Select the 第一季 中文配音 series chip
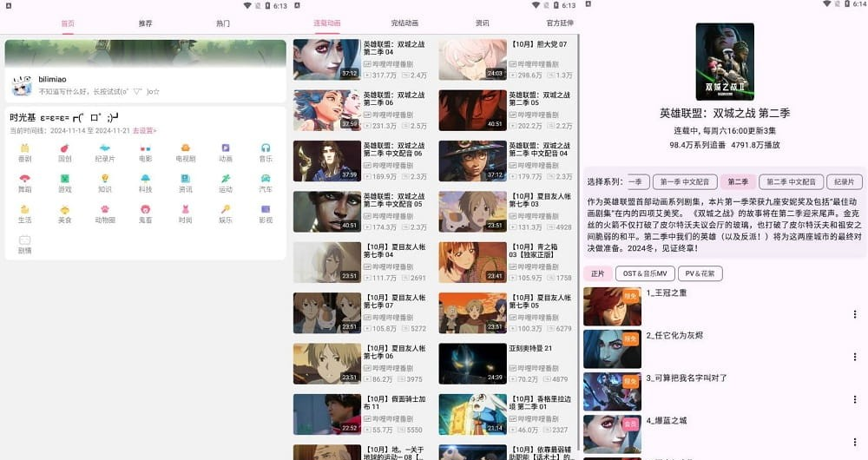 685,181
